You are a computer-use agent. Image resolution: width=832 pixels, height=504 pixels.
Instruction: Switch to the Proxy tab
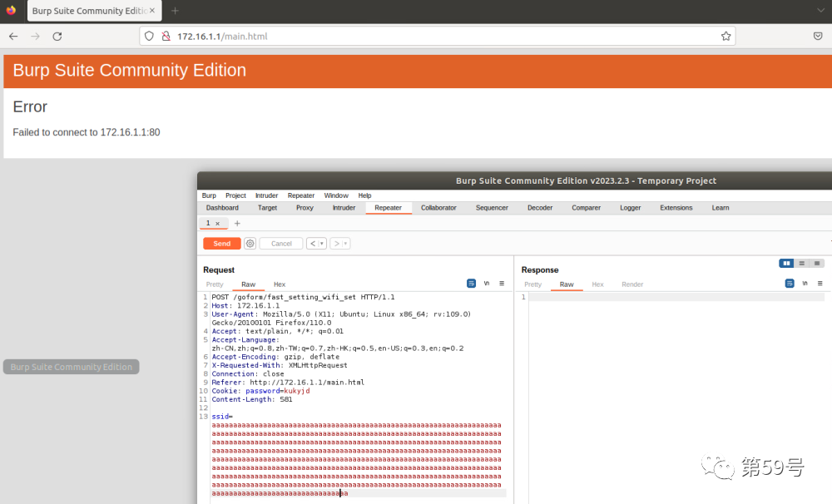[305, 208]
